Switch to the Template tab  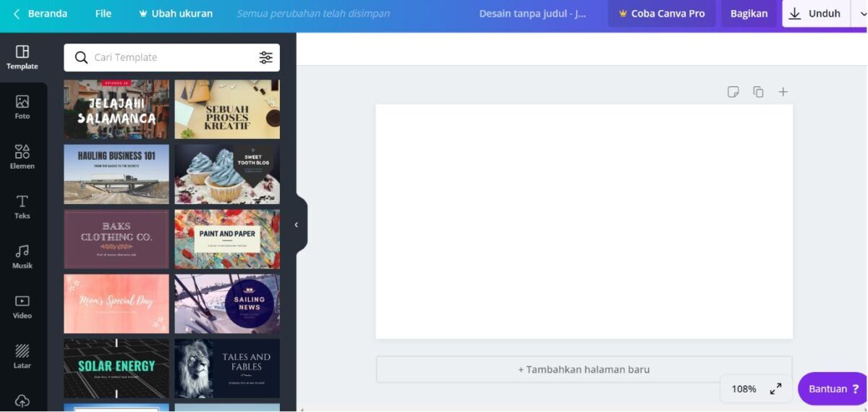click(x=22, y=57)
